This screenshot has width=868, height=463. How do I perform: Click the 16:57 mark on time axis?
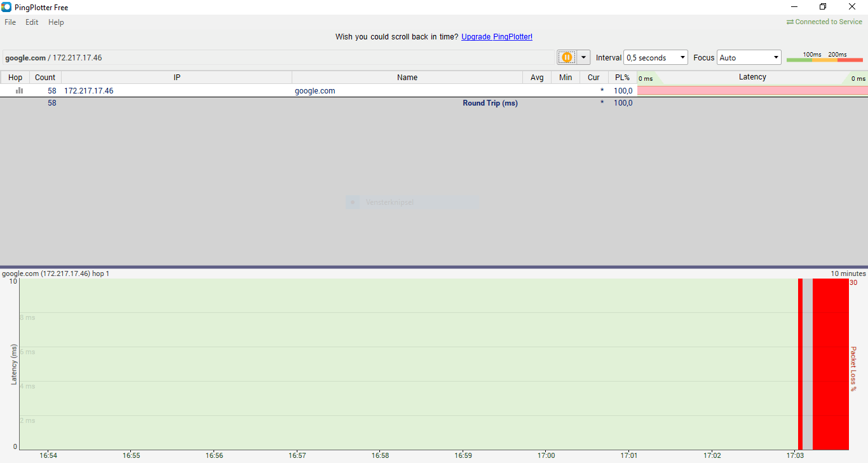(x=297, y=455)
